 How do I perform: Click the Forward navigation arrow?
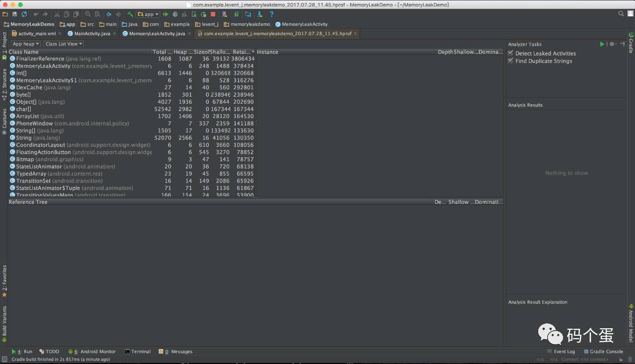point(119,14)
